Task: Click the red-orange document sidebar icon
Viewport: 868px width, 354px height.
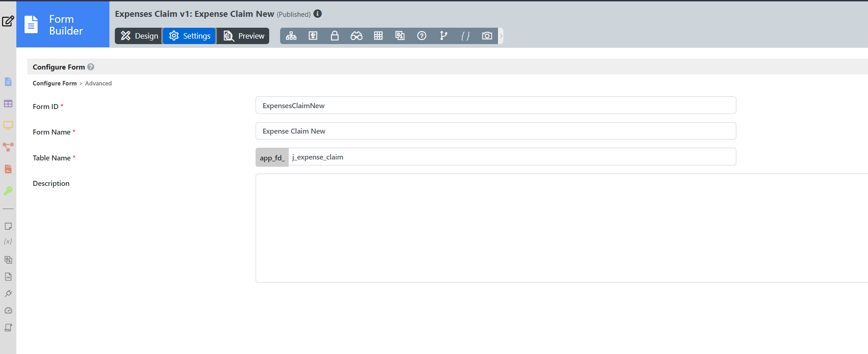Action: tap(8, 169)
